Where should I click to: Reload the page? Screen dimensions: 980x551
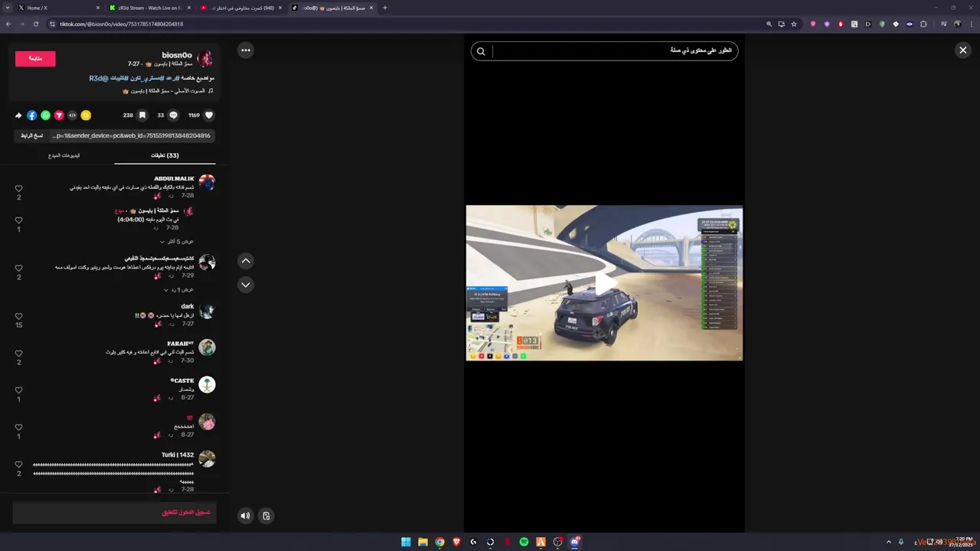click(35, 24)
